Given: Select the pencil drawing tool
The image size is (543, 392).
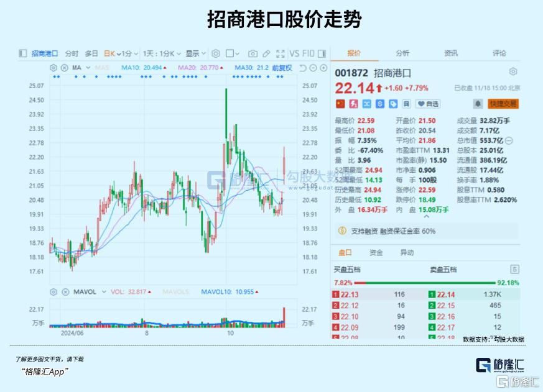Looking at the screenshot, I should click(x=266, y=53).
